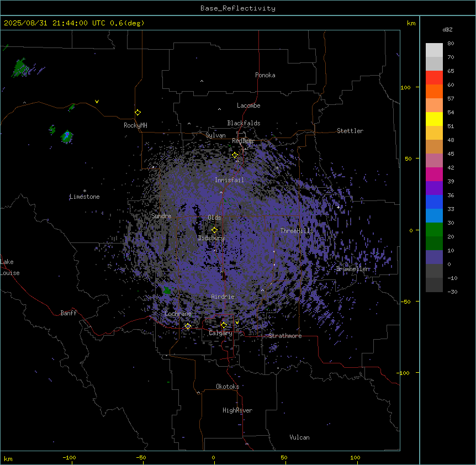Click the Innisfail city label

pyautogui.click(x=229, y=180)
